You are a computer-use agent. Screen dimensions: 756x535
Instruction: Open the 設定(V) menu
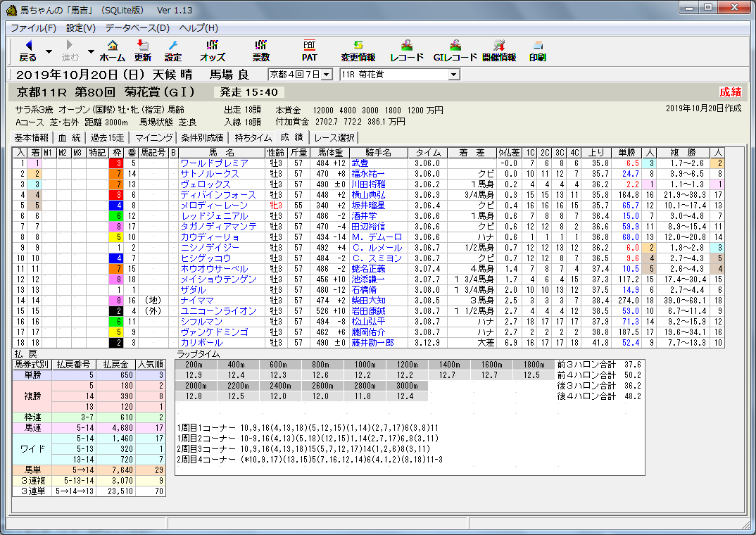pyautogui.click(x=81, y=28)
